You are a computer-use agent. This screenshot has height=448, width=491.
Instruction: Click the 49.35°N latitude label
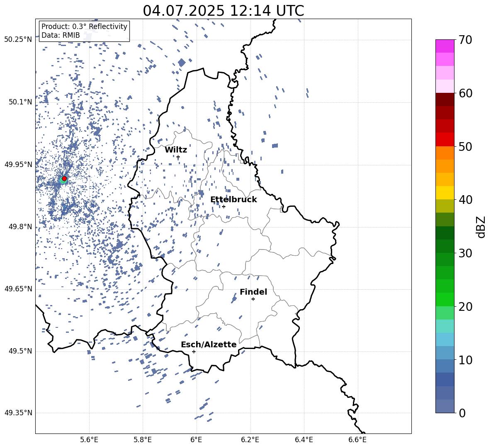pos(19,413)
